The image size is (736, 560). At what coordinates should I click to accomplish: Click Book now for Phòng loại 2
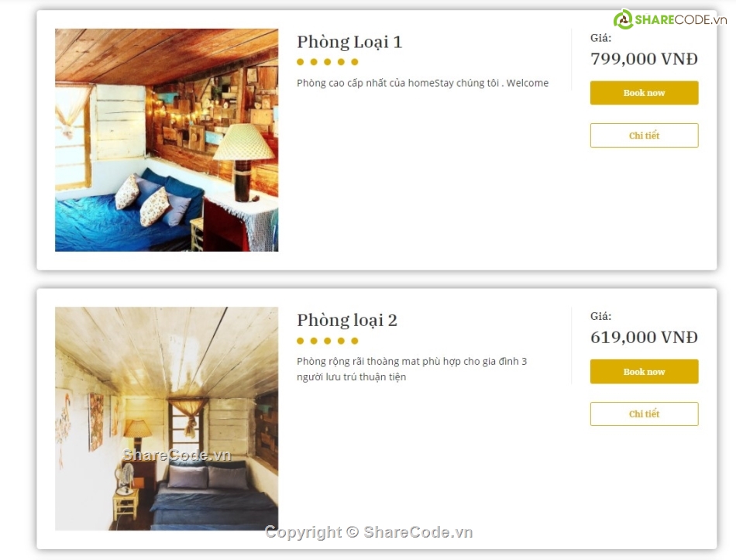[x=644, y=371]
